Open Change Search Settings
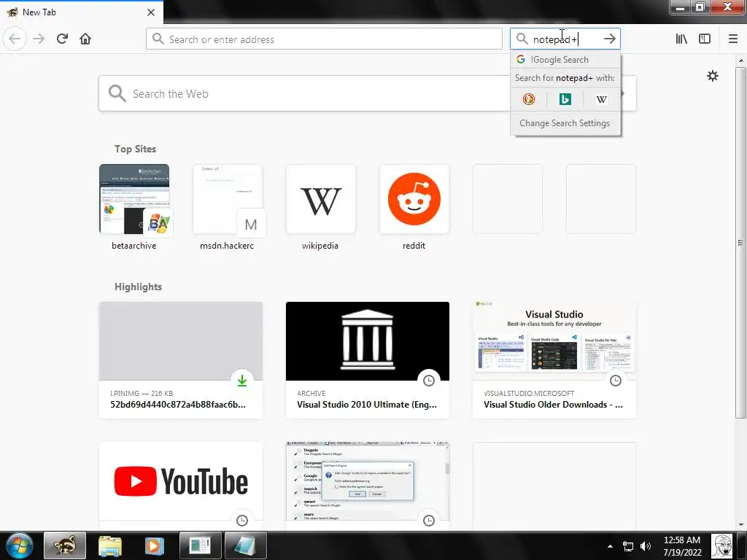The width and height of the screenshot is (747, 560). [x=565, y=122]
